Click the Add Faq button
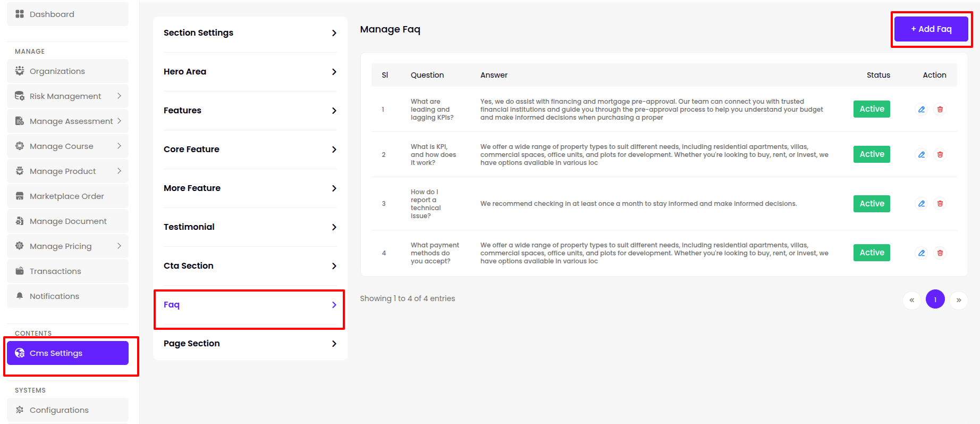980x424 pixels. pos(931,29)
